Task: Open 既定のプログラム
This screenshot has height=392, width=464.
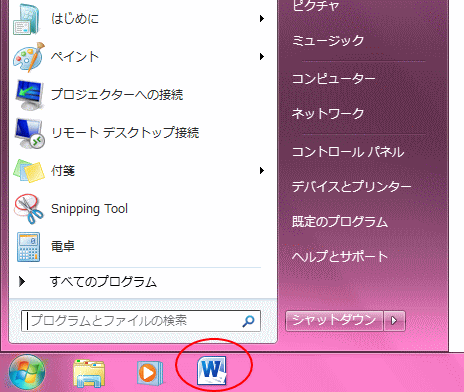Action: pyautogui.click(x=340, y=222)
